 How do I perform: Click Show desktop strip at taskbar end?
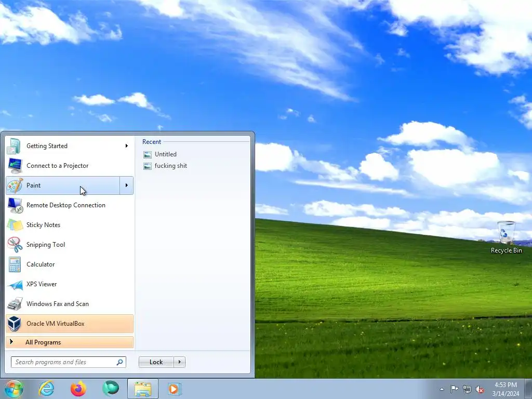click(x=528, y=389)
